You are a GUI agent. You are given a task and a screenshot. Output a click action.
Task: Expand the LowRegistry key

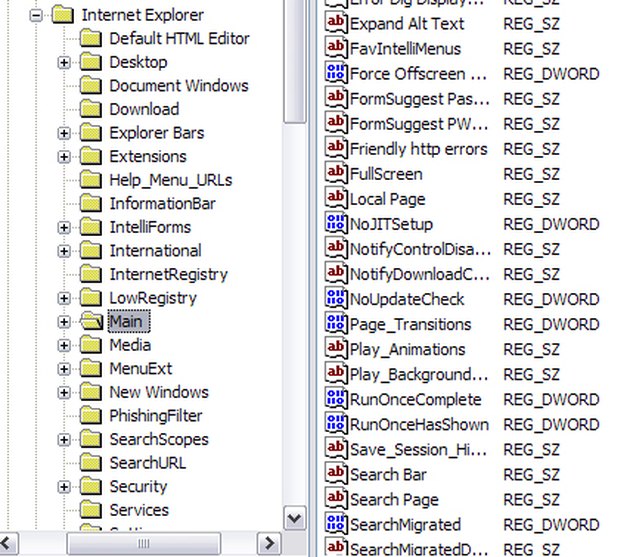[x=64, y=298]
